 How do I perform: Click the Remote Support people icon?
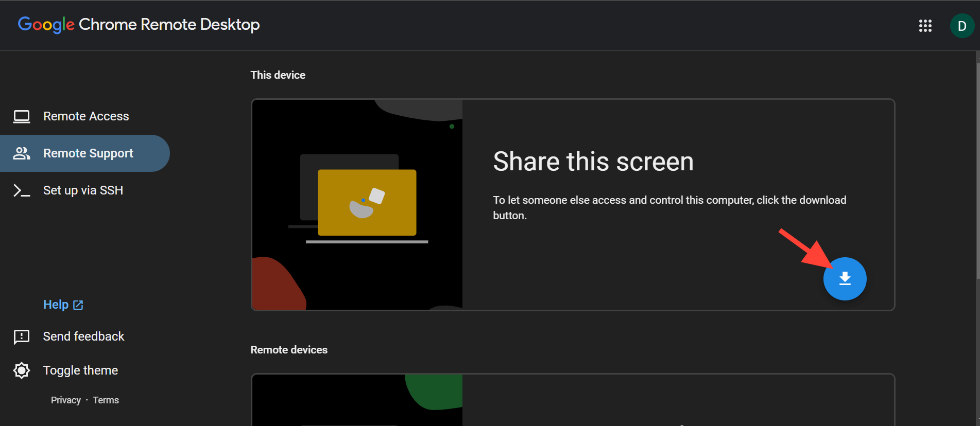coord(22,153)
